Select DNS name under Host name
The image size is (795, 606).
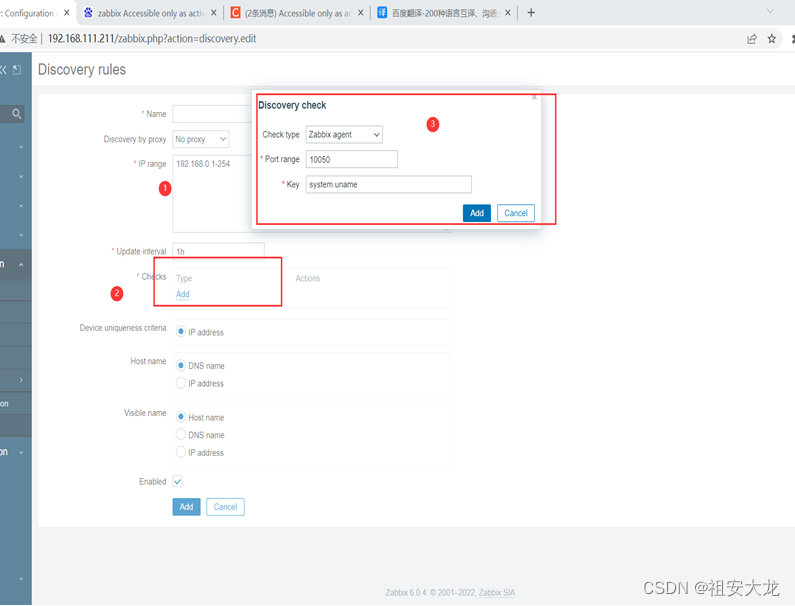coord(180,365)
